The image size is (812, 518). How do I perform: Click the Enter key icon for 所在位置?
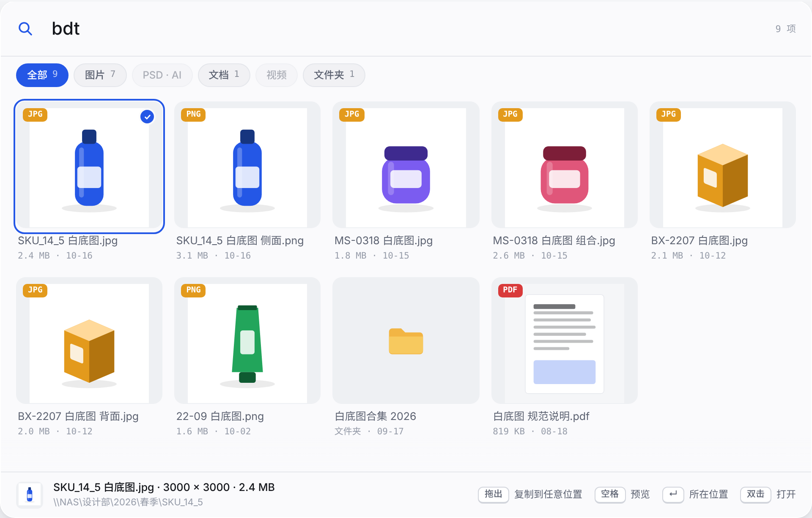point(673,494)
